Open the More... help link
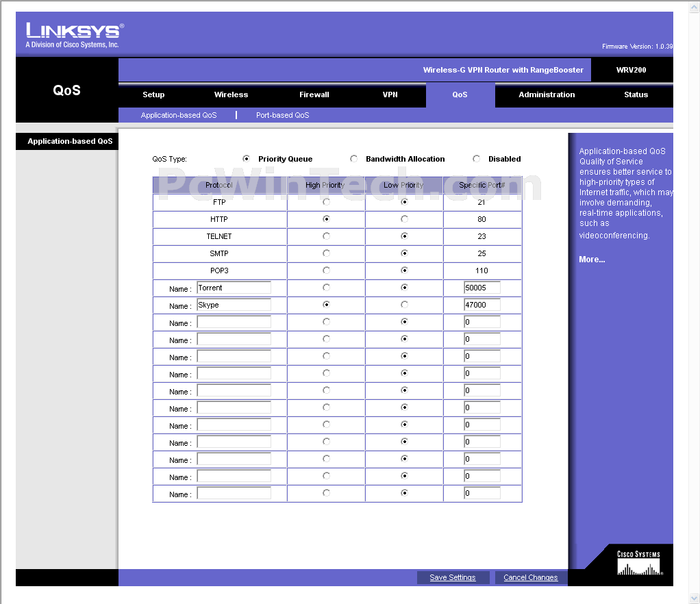 pos(592,260)
